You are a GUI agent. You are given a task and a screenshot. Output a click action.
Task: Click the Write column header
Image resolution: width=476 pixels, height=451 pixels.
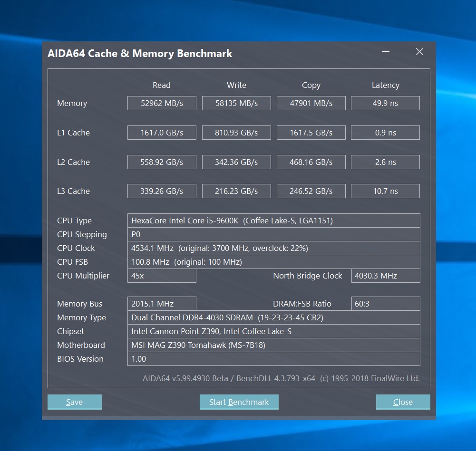[236, 85]
